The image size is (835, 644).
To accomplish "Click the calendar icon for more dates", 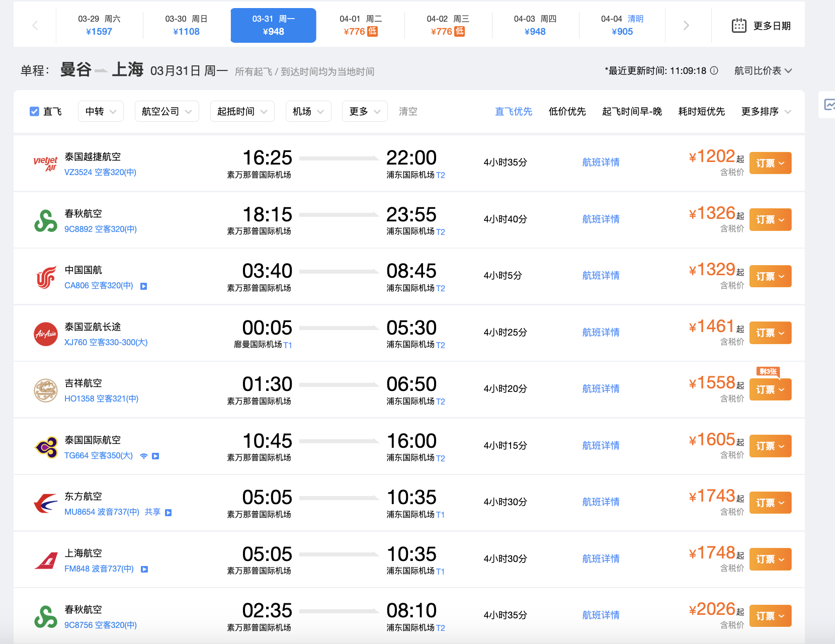I will coord(738,26).
